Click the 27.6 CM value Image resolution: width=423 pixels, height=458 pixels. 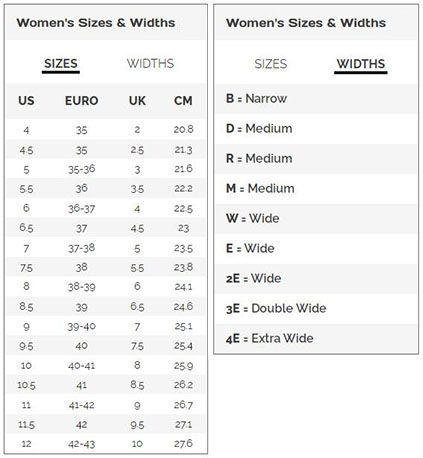coord(183,444)
